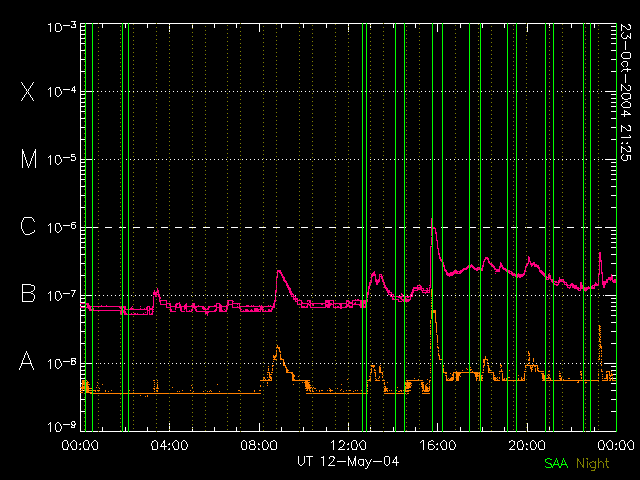This screenshot has height=480, width=640.
Task: Click the Night legend label
Action: (x=593, y=464)
